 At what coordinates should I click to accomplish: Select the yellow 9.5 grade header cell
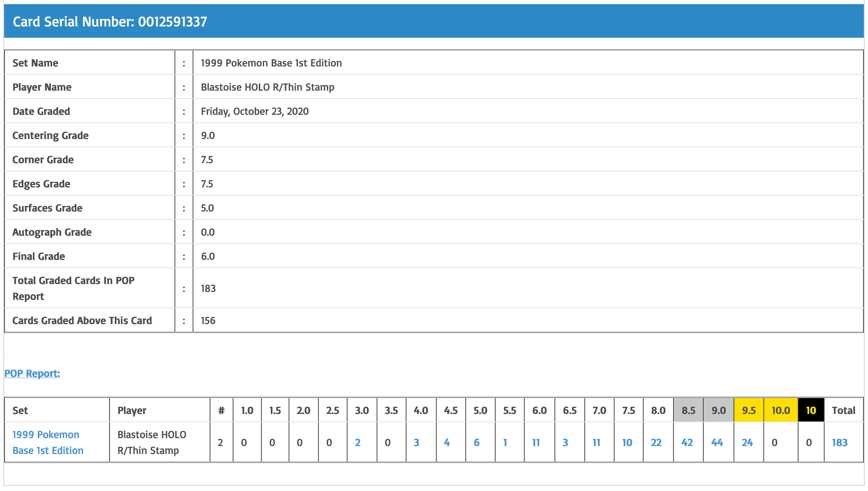coord(749,410)
